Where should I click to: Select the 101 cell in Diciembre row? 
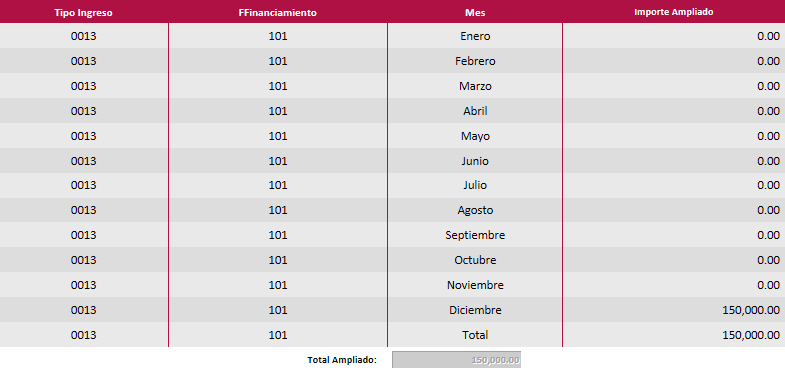278,310
